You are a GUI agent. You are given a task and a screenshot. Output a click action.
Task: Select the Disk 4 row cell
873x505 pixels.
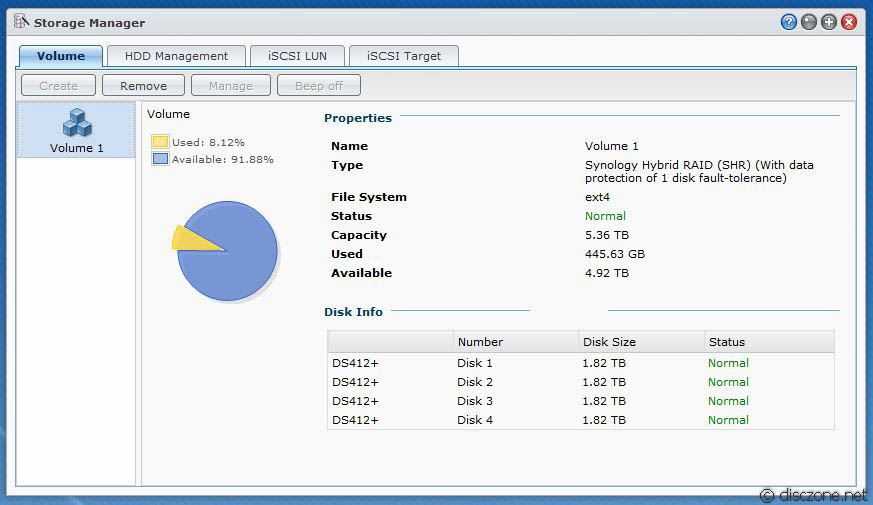coord(475,420)
